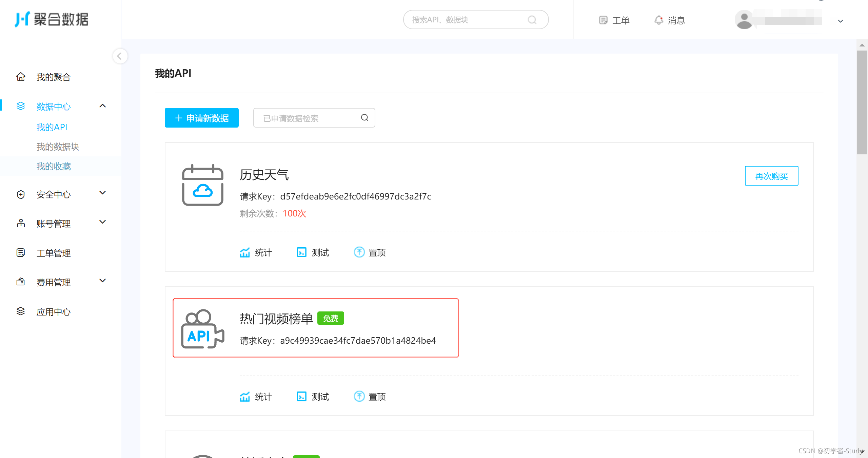Click the 热门视频榜单 API camera icon
The width and height of the screenshot is (868, 458).
203,329
